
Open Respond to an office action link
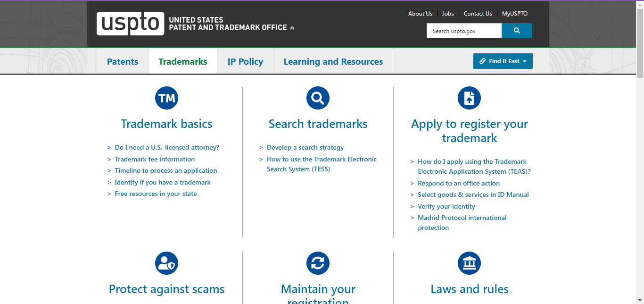[x=458, y=183]
